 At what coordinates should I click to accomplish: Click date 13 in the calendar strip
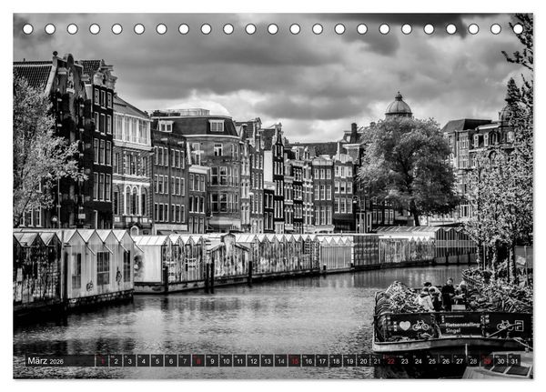[267, 361]
